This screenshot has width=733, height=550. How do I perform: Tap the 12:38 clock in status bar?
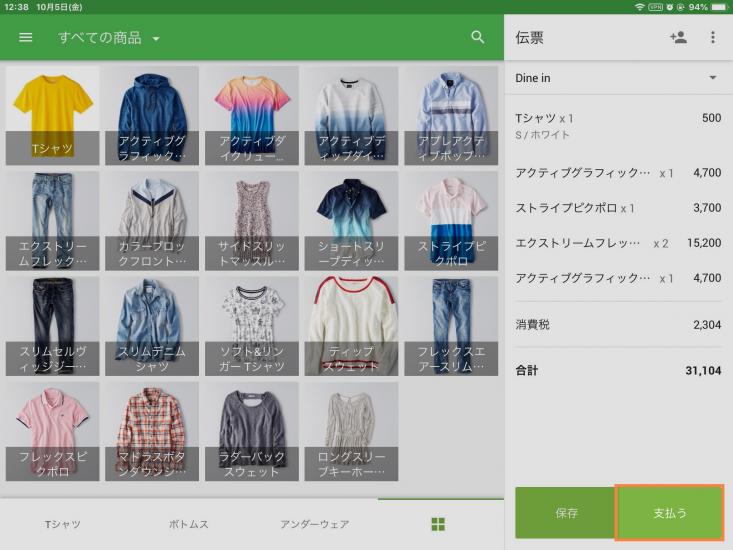click(x=16, y=7)
